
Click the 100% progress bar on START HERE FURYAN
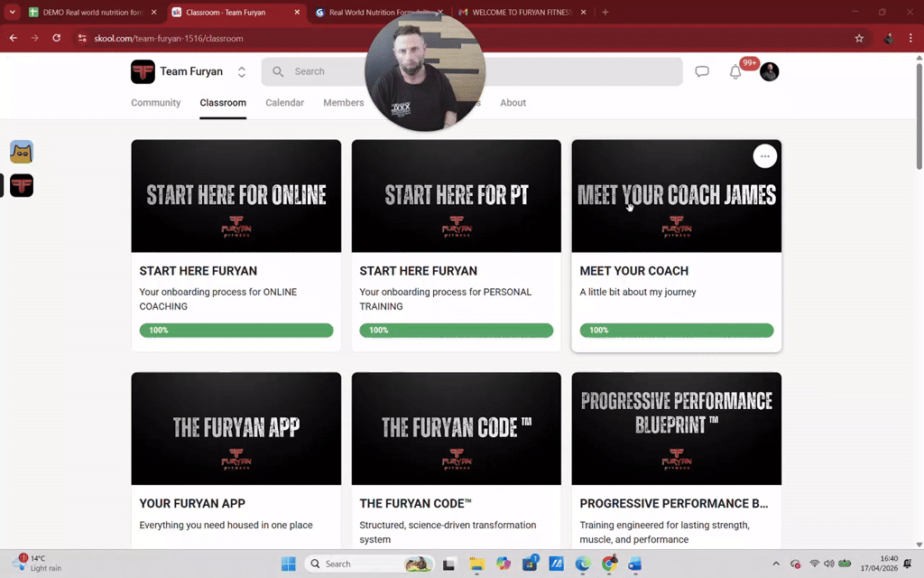[x=236, y=331]
